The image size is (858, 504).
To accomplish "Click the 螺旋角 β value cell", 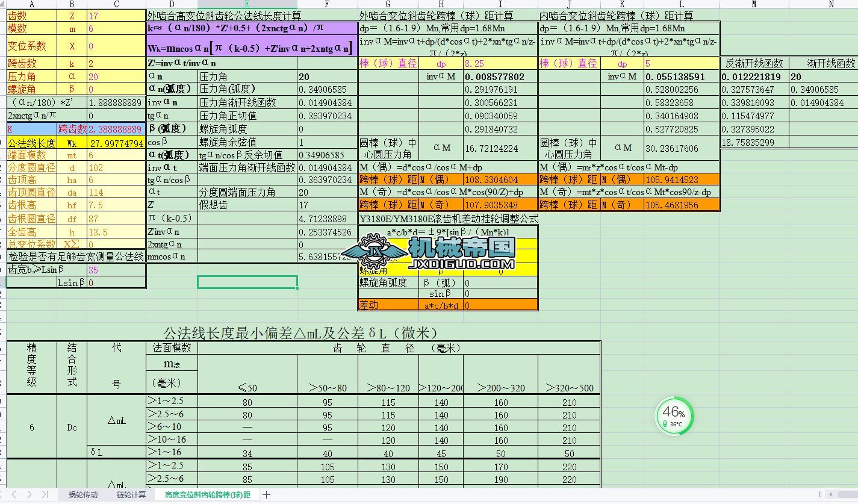I will [x=116, y=89].
